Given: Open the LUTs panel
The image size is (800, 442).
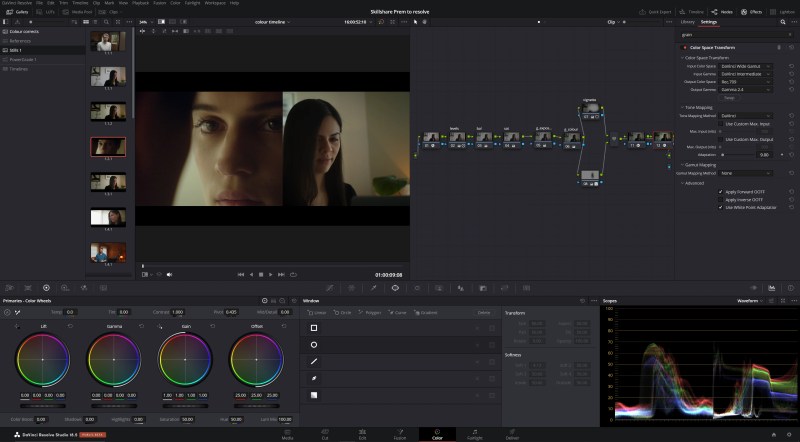Looking at the screenshot, I should pyautogui.click(x=46, y=12).
